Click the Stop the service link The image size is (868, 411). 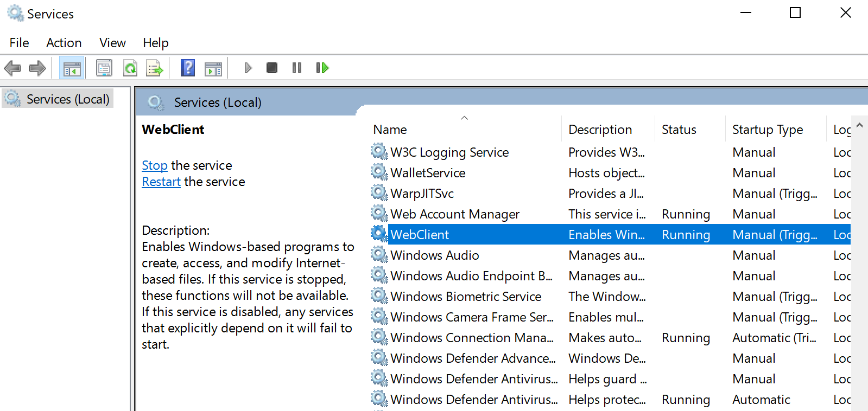tap(155, 165)
